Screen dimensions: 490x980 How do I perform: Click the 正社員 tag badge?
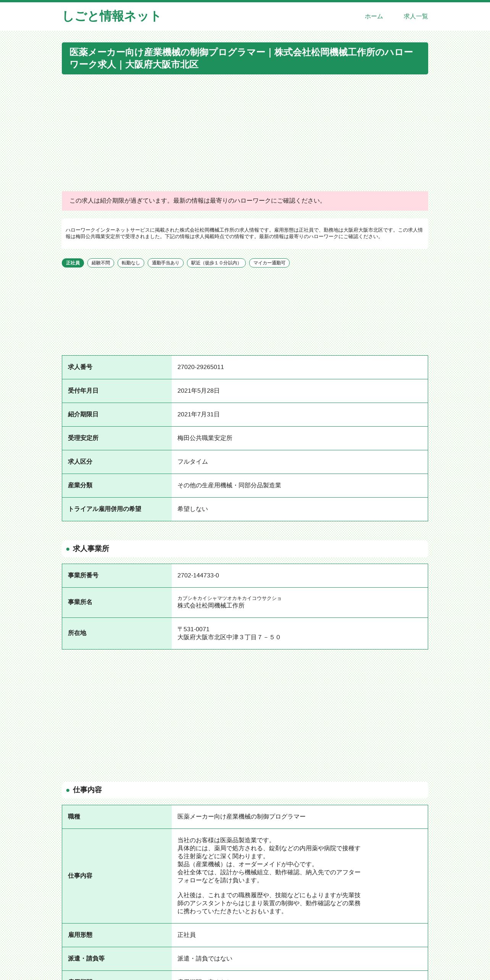click(73, 263)
